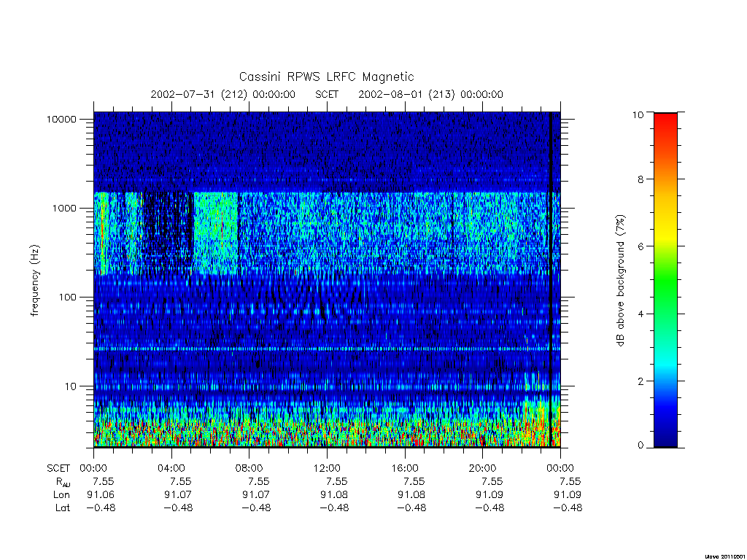
Task: Click the green region of the color bar
Action: click(x=665, y=281)
